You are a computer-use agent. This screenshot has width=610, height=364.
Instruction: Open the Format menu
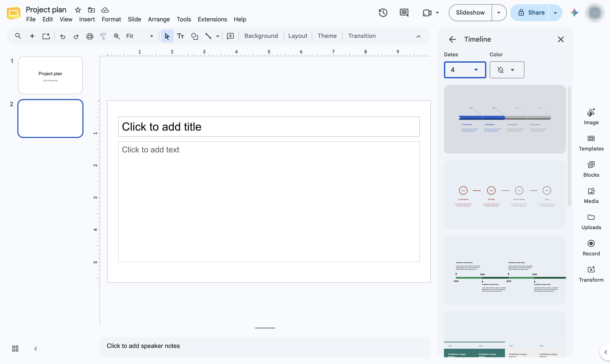pyautogui.click(x=111, y=19)
